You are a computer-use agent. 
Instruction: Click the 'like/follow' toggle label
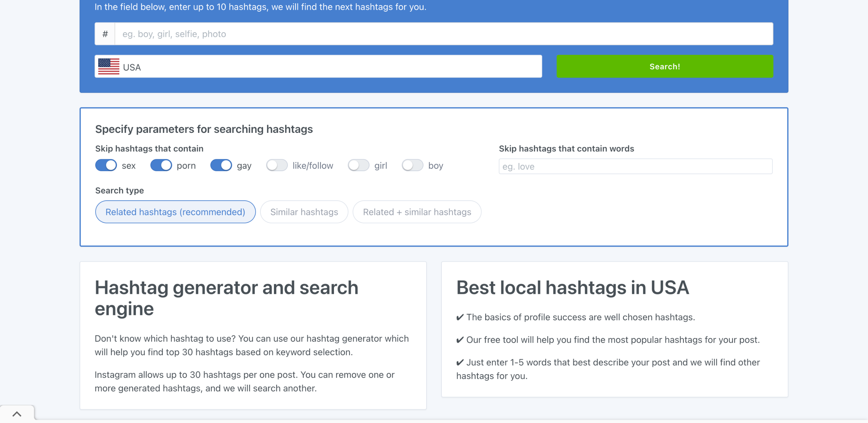pos(313,166)
